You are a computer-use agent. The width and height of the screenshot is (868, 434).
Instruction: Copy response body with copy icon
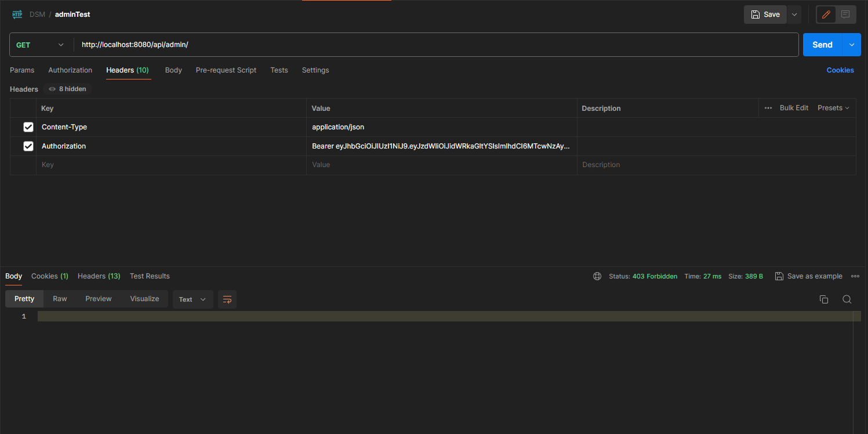(823, 299)
